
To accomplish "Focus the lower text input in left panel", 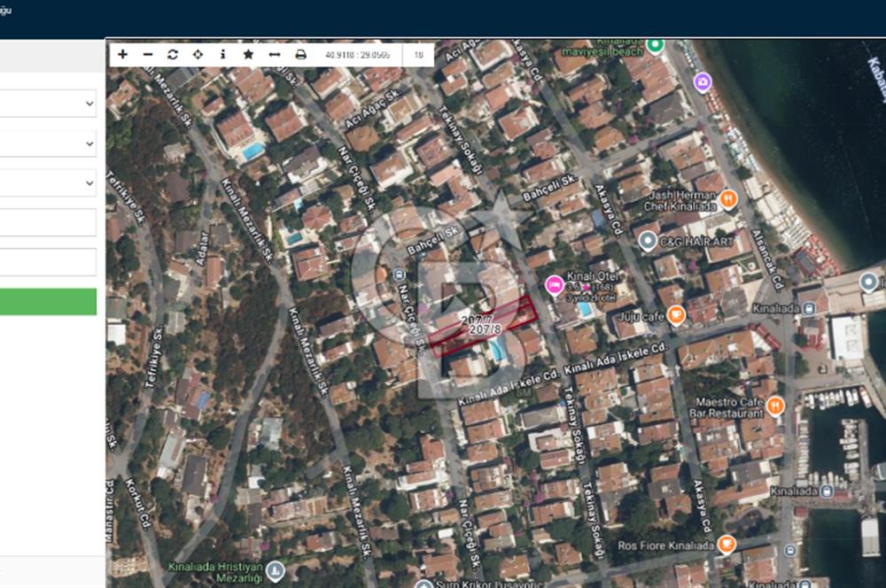I will [x=48, y=262].
